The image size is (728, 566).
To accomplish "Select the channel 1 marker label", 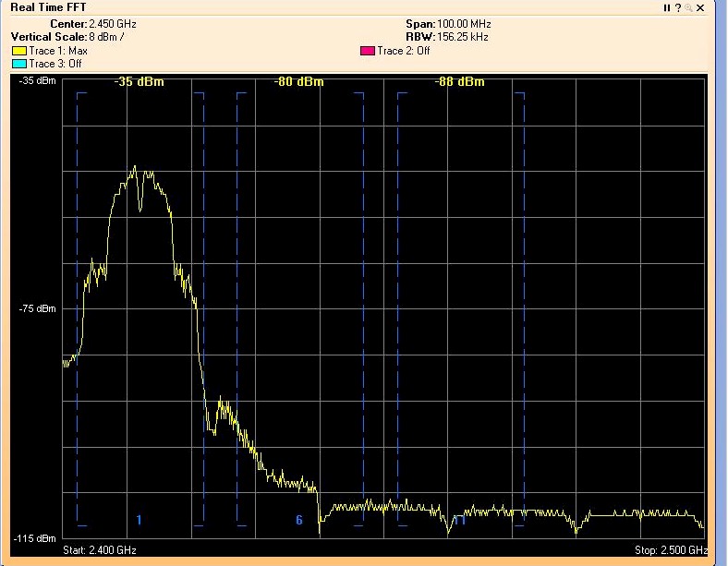I will pos(139,520).
